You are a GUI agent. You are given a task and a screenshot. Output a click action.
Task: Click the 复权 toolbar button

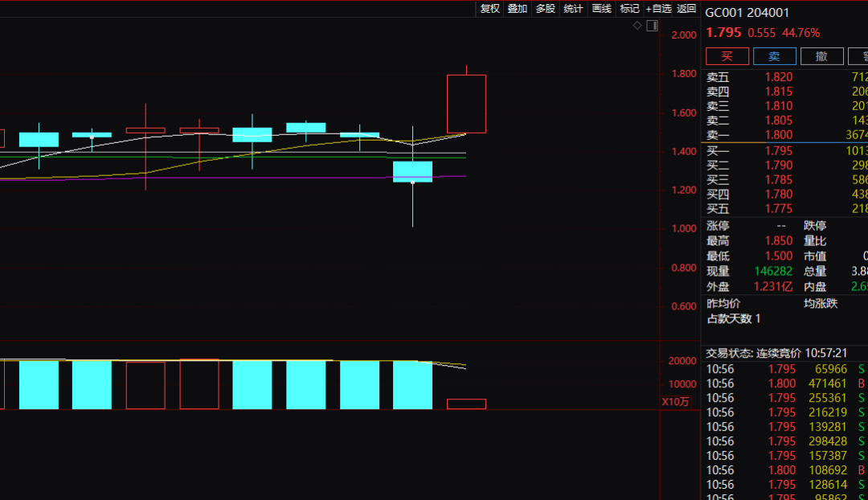point(490,8)
